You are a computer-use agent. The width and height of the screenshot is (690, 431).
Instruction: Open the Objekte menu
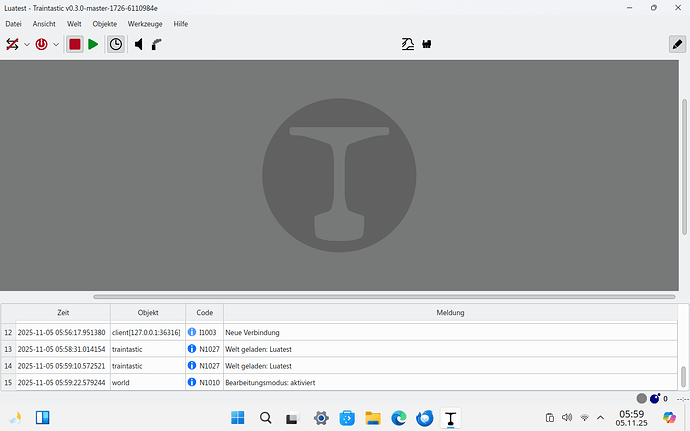click(105, 23)
